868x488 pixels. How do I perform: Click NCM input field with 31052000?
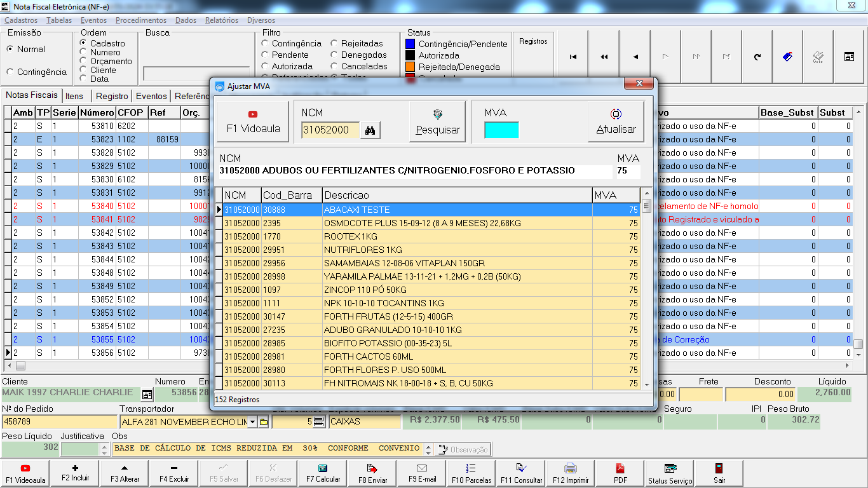point(330,130)
